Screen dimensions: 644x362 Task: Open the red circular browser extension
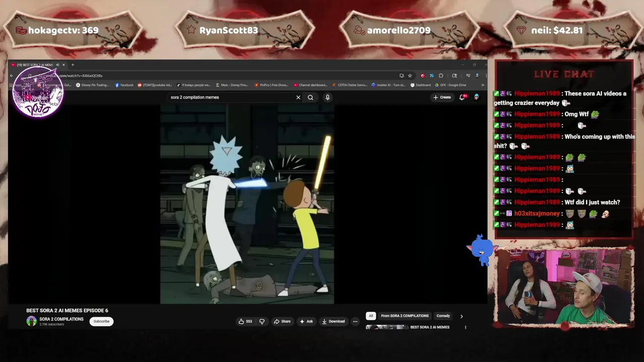(423, 75)
